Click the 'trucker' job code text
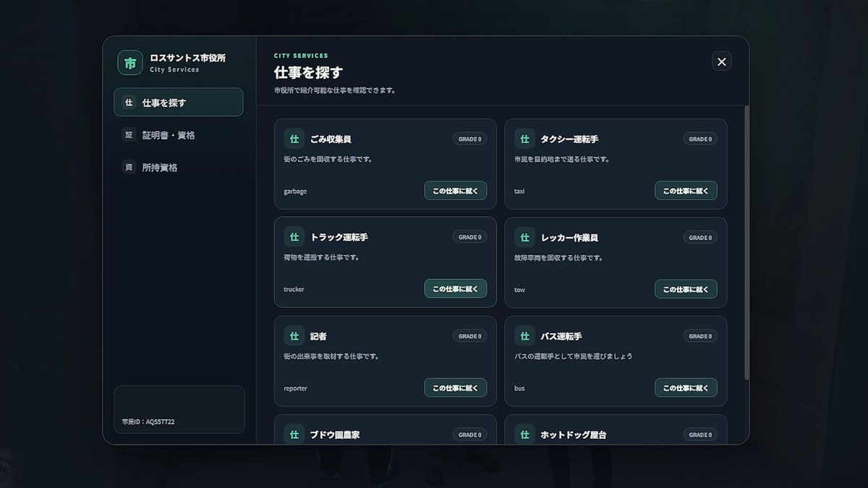 (294, 289)
